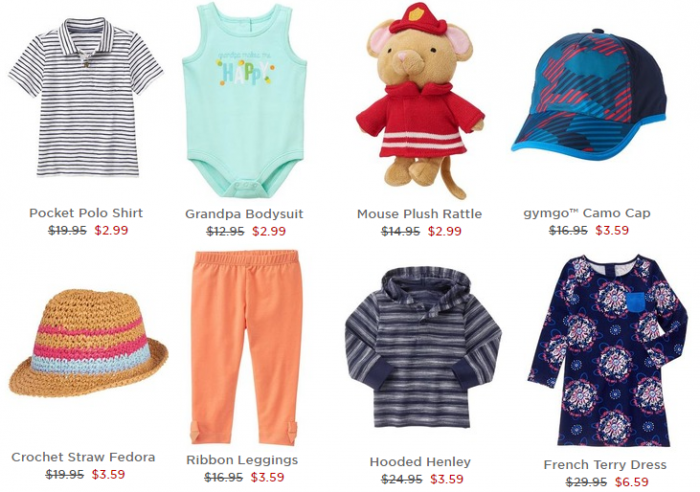Click the $6.59 dress sale price
Viewport: 700px width, 492px height.
point(632,482)
